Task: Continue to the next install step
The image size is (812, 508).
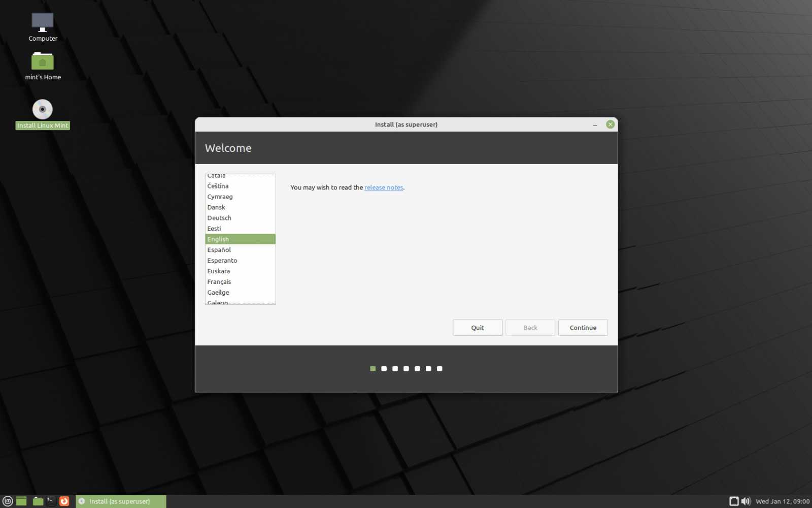Action: coord(583,328)
